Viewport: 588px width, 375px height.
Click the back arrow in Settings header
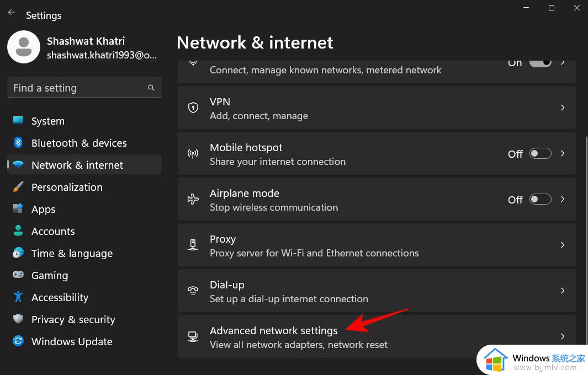[x=12, y=12]
